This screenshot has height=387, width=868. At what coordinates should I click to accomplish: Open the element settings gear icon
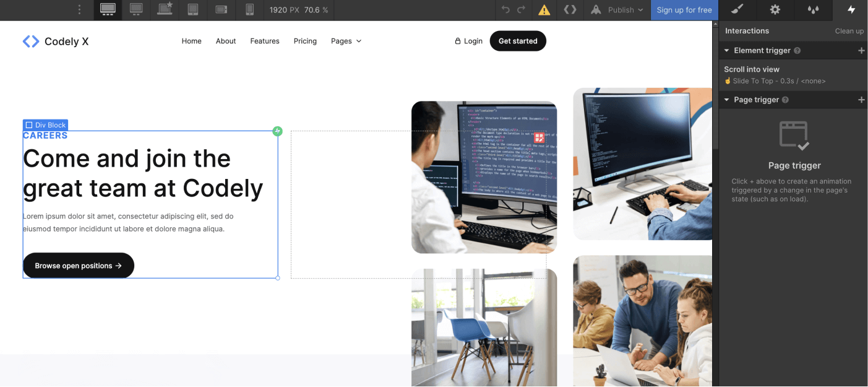(775, 10)
